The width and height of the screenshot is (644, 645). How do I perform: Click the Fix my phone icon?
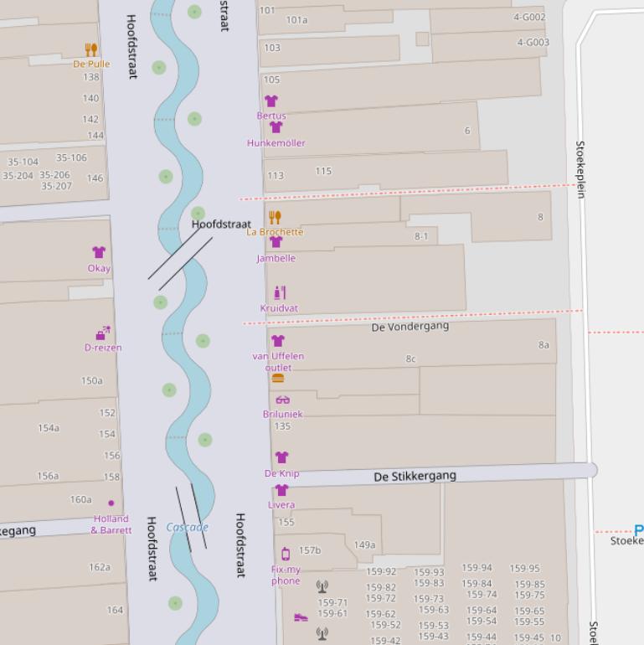pos(286,554)
